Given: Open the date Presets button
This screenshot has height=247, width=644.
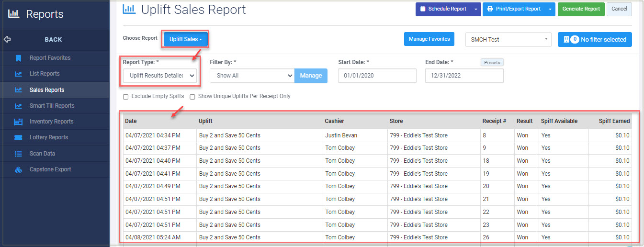Looking at the screenshot, I should (492, 62).
